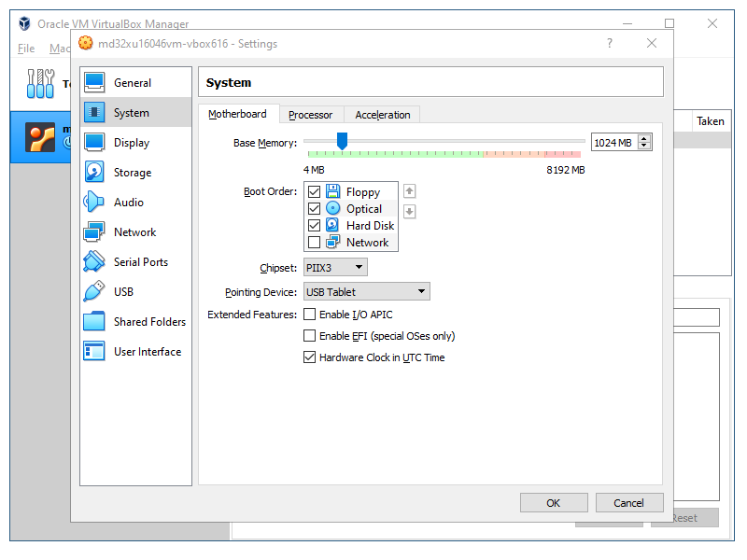Image resolution: width=747 pixels, height=560 pixels.
Task: Go to Network settings category
Action: tap(134, 232)
